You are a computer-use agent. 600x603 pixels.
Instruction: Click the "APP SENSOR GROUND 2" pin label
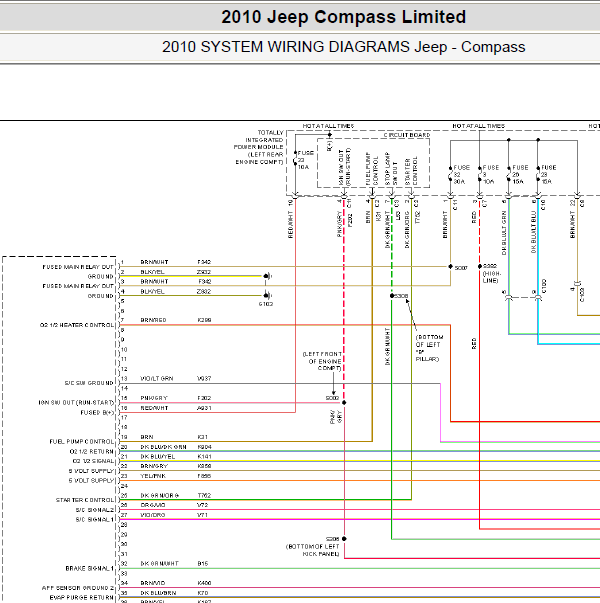pos(78,588)
